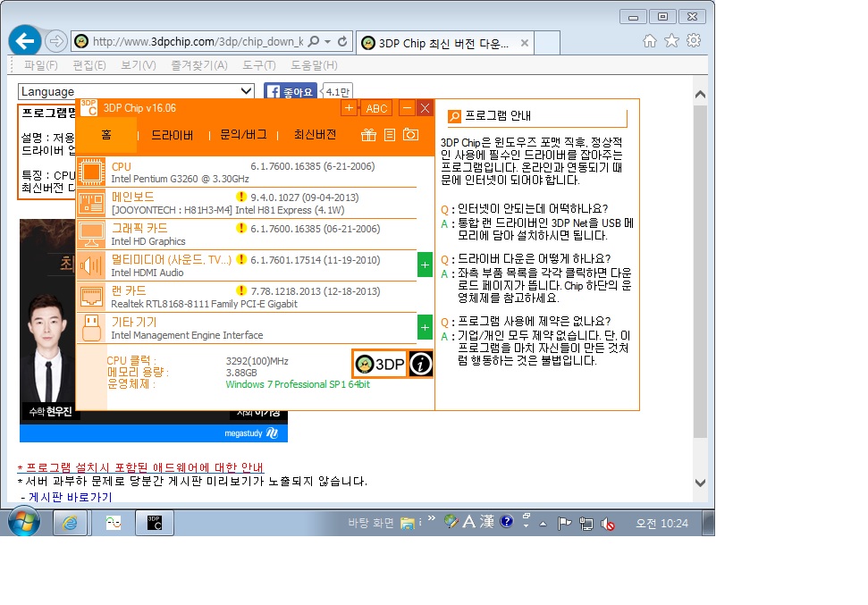The width and height of the screenshot is (868, 605).
Task: Click the gift icon in 3DP Chip
Action: [368, 135]
